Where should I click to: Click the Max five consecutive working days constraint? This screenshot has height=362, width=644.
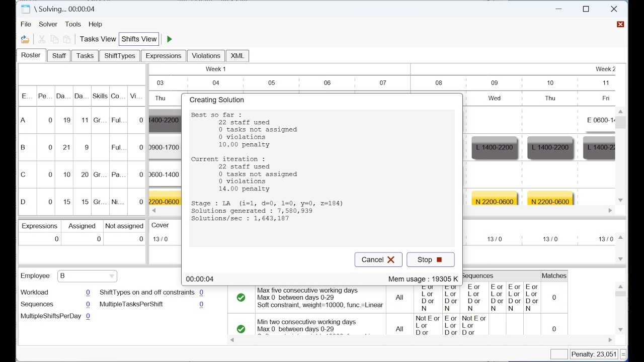[320, 298]
